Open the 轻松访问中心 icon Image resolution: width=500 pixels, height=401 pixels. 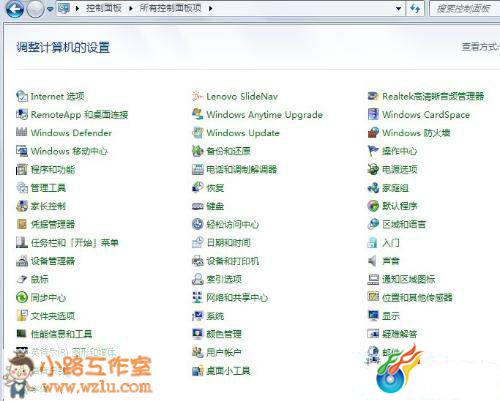click(197, 224)
